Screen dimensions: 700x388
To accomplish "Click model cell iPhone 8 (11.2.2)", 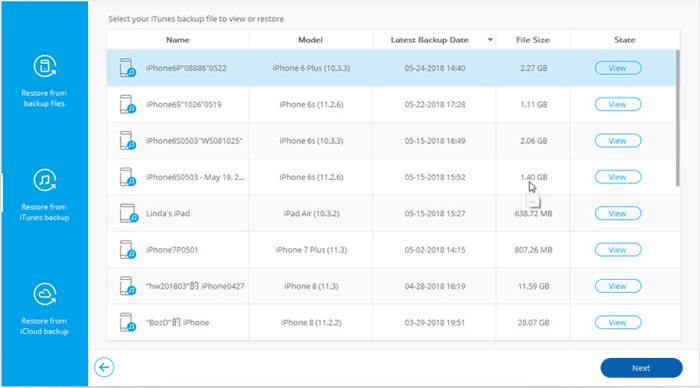I will [311, 322].
